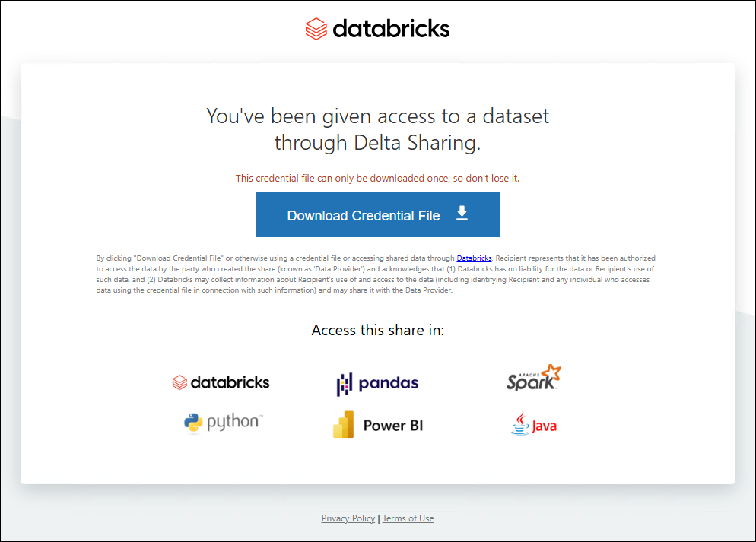Click the gray disclaimer paragraph about Data Provider

[x=376, y=274]
